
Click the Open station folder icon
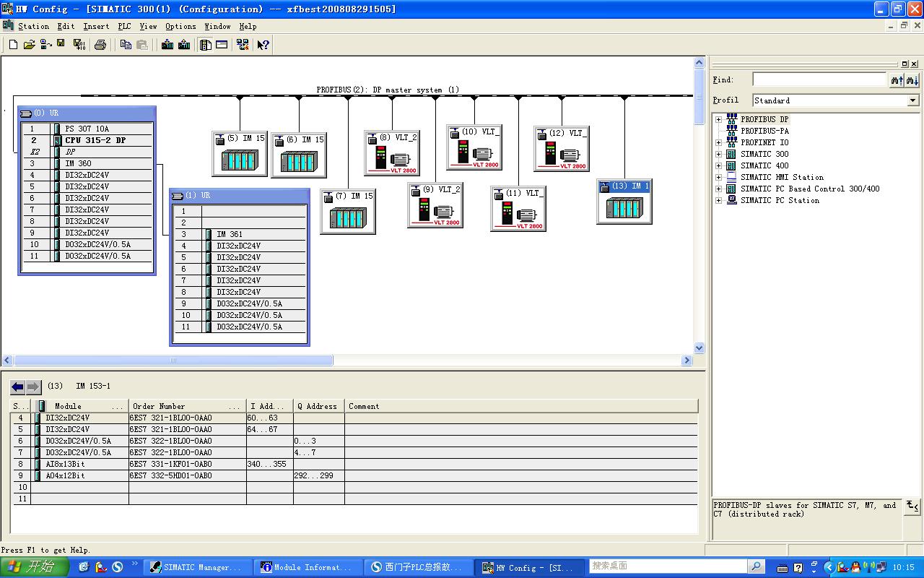pos(29,45)
